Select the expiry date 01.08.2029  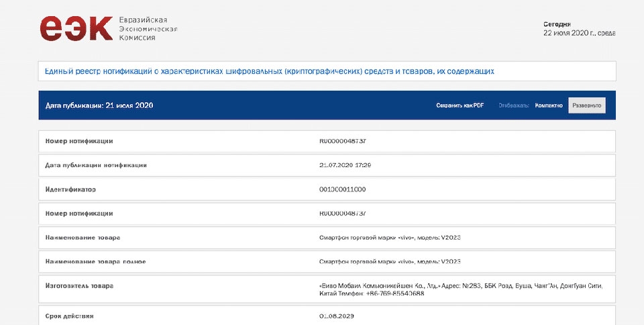[337, 316]
